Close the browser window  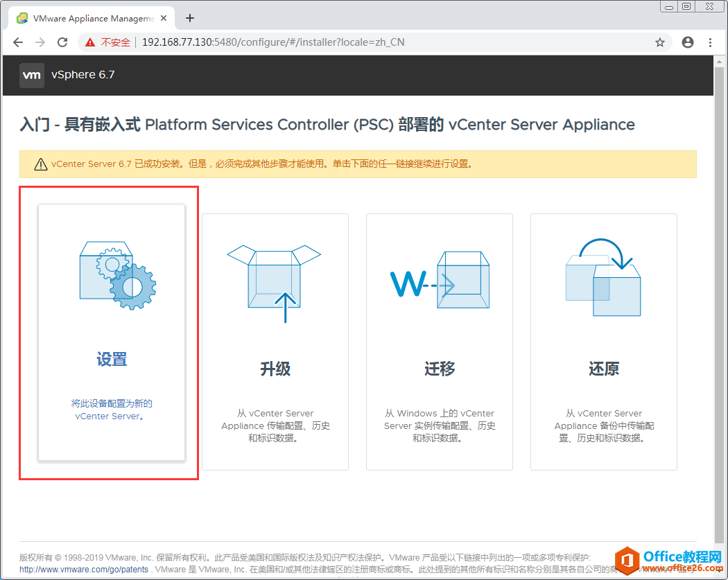click(x=709, y=6)
